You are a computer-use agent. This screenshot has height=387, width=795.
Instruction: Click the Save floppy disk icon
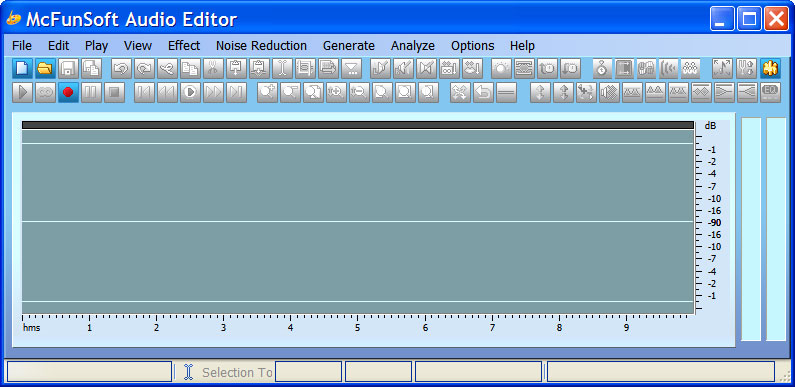[68, 68]
